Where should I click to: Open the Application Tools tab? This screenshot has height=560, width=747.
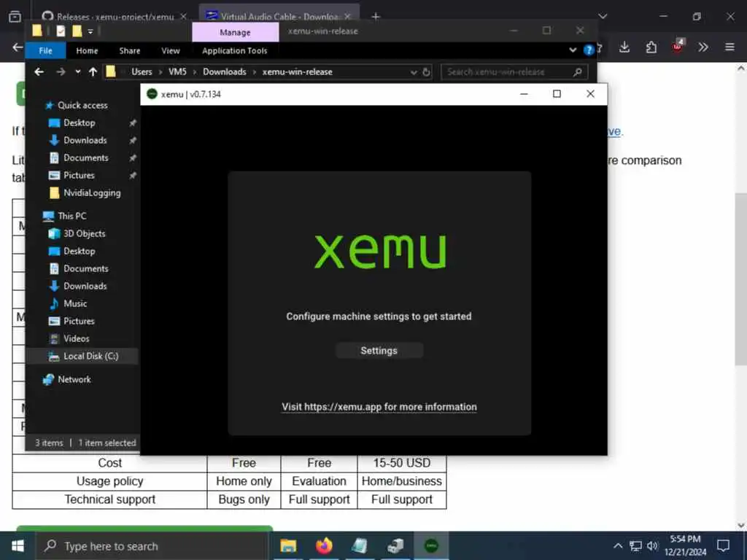point(234,50)
